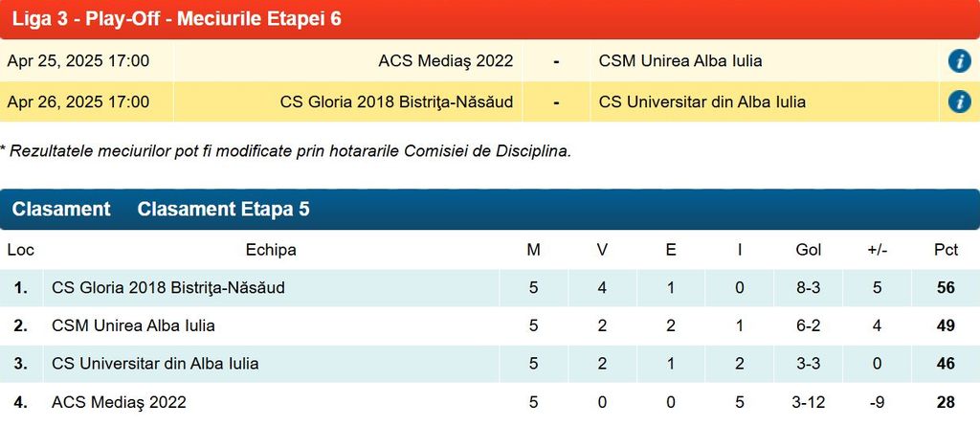
Task: Switch to the Clasament tab
Action: [x=61, y=210]
